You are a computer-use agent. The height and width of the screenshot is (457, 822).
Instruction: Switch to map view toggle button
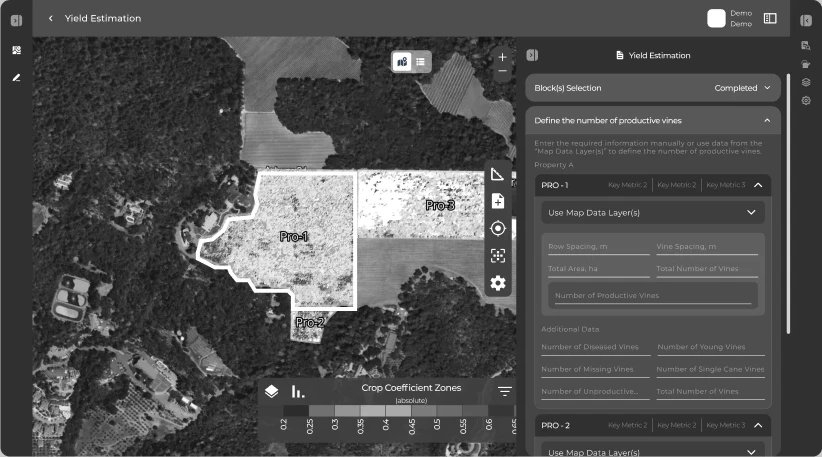pyautogui.click(x=402, y=62)
